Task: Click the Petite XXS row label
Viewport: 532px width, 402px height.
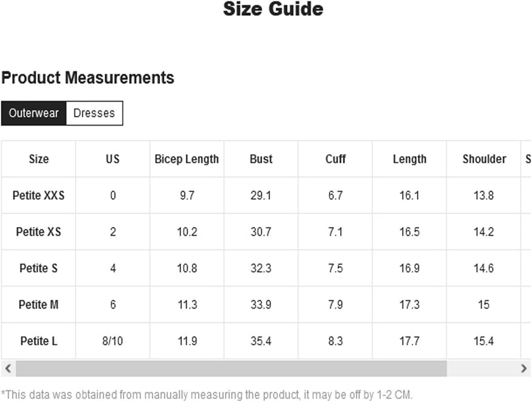Action: click(x=39, y=195)
